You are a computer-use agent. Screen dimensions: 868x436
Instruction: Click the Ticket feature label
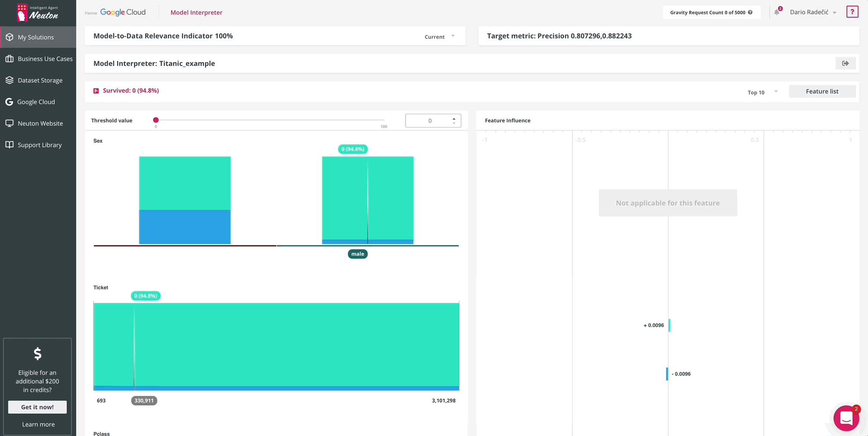click(101, 288)
